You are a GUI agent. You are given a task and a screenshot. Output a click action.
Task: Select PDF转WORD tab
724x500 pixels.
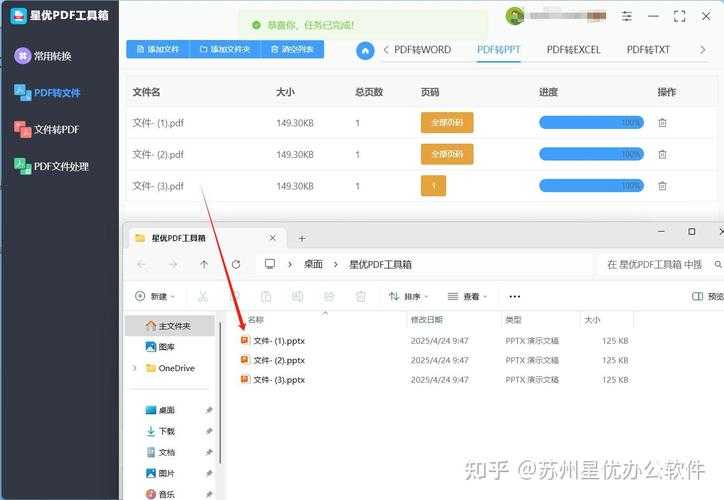tap(422, 49)
